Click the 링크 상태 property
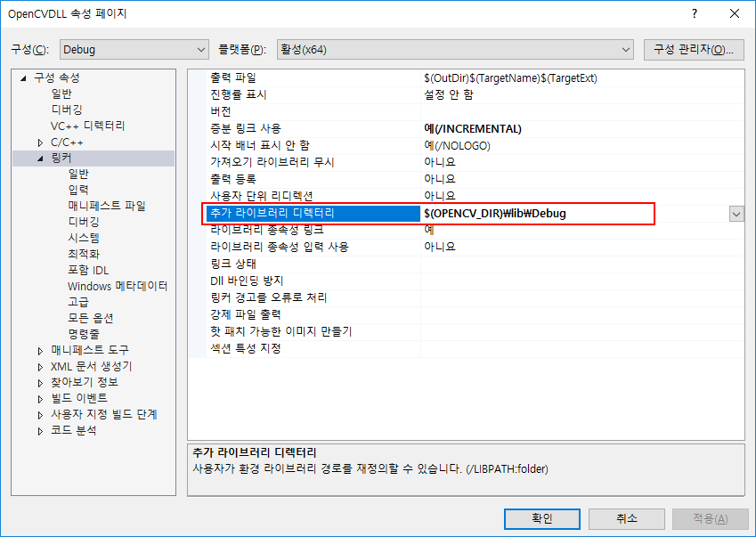The image size is (756, 537). pyautogui.click(x=313, y=264)
